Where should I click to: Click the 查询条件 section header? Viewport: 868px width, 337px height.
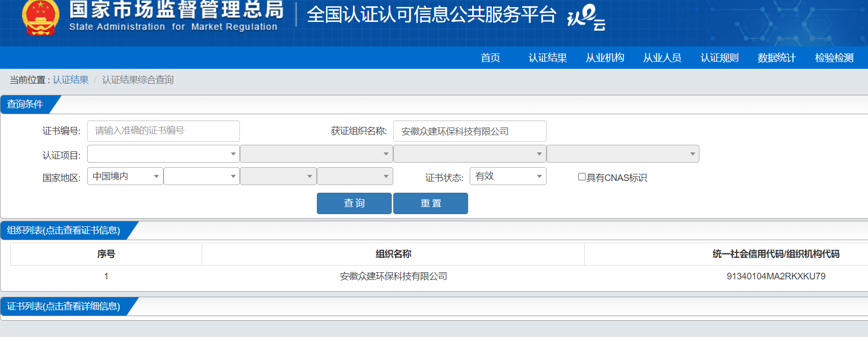(25, 105)
